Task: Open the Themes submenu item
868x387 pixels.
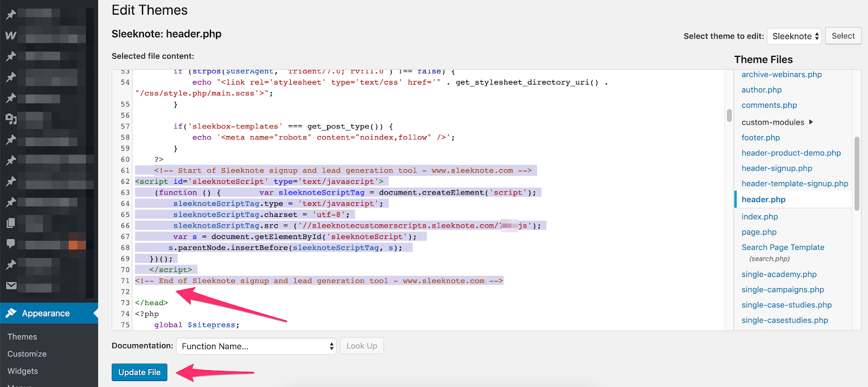Action: 22,337
